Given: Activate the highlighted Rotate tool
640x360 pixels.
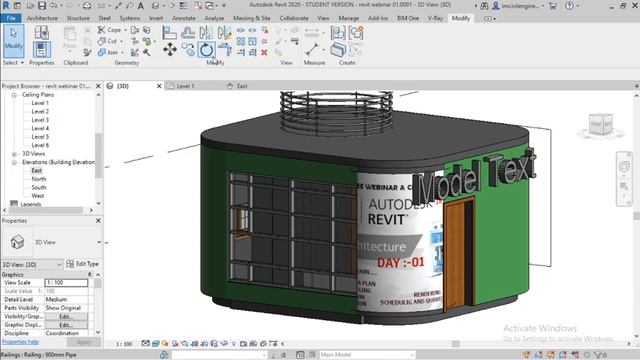Looking at the screenshot, I should click(x=207, y=50).
